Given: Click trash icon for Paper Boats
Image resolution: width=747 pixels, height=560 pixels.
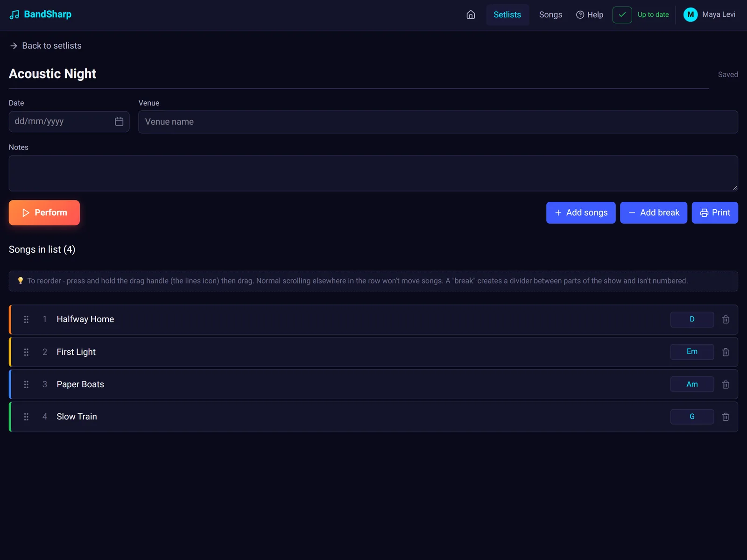Looking at the screenshot, I should pyautogui.click(x=726, y=384).
